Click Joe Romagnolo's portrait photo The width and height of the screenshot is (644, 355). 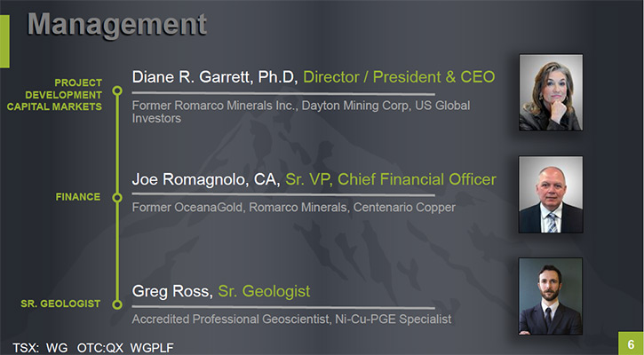[551, 194]
